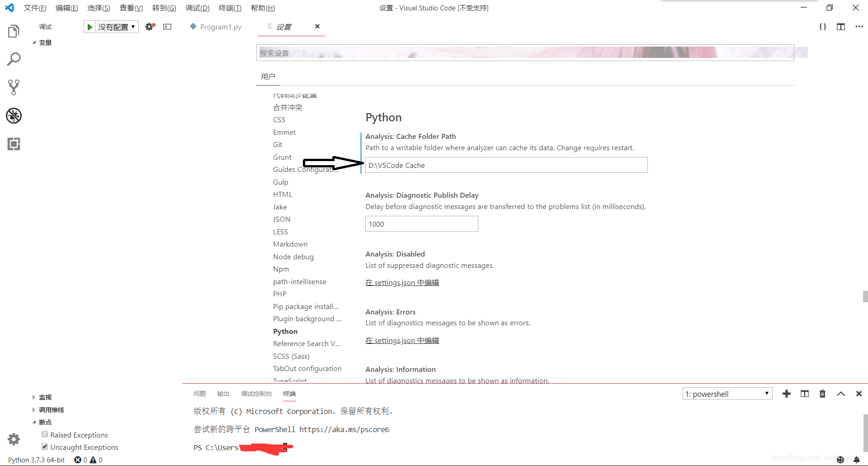Toggle Raised Exceptions breakpoint checkbox
868x466 pixels.
45,434
